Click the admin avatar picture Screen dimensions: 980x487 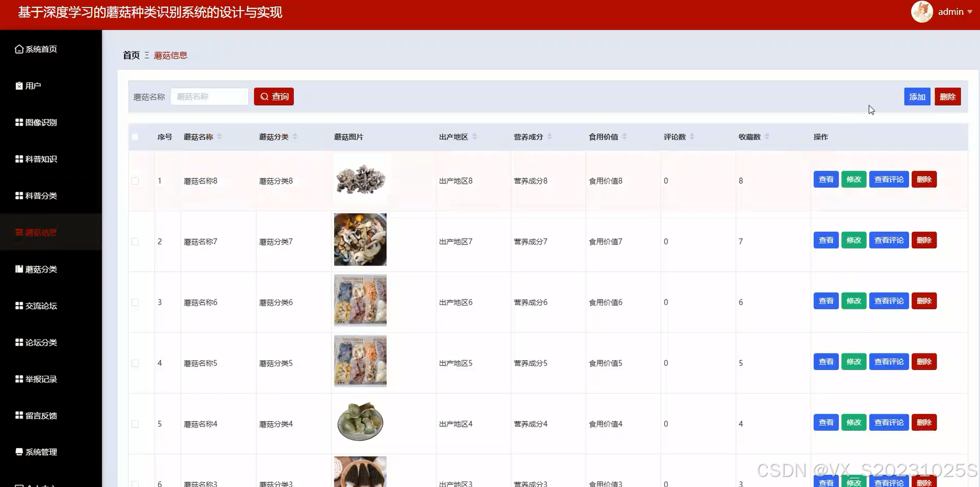click(922, 12)
